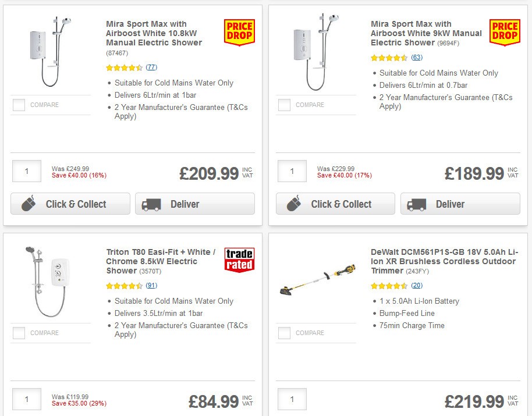Select the mouse icon on Mira Sport Max Click & Collect
This screenshot has height=416, width=532.
tap(30, 204)
